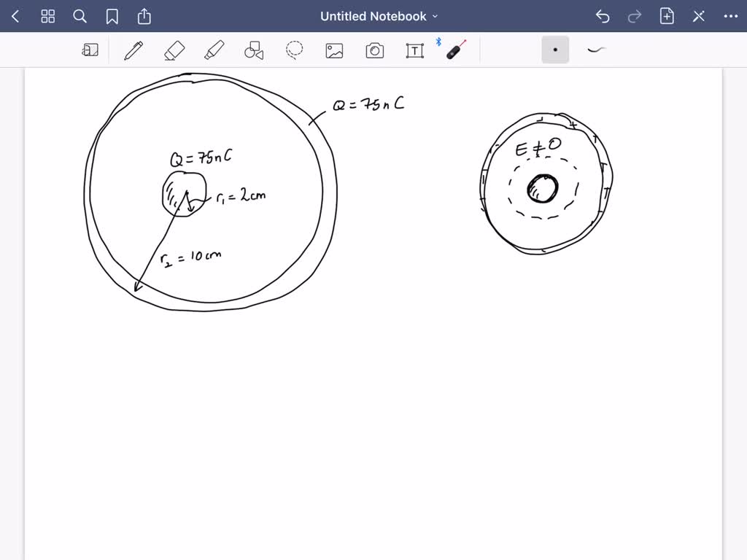Select the Text tool
Image resolution: width=747 pixels, height=560 pixels.
coord(414,50)
